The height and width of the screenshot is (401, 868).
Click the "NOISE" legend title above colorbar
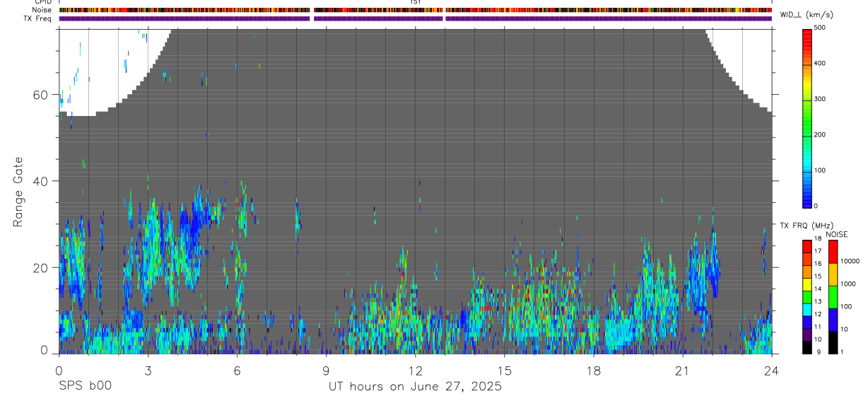[x=838, y=235]
